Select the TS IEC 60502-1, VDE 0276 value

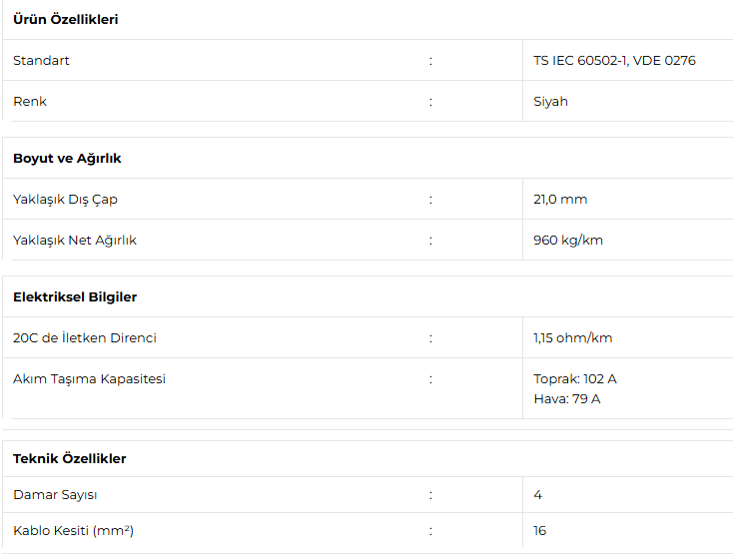coord(614,61)
